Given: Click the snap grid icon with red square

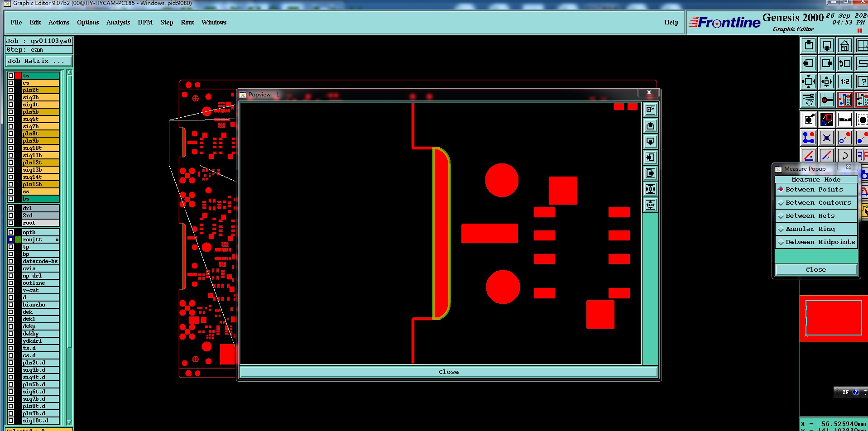Looking at the screenshot, I should [827, 100].
